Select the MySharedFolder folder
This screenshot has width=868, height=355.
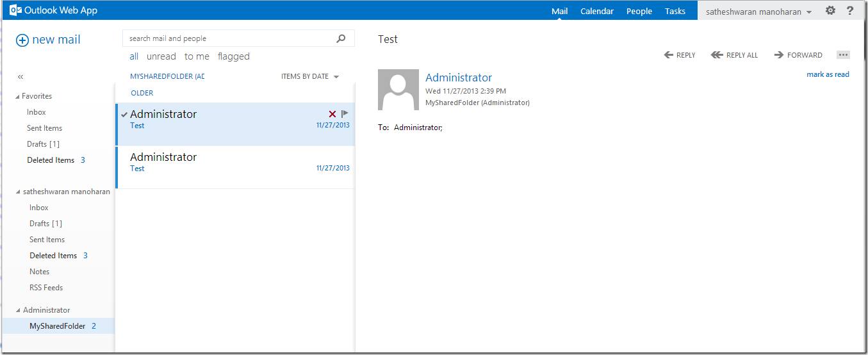point(58,326)
